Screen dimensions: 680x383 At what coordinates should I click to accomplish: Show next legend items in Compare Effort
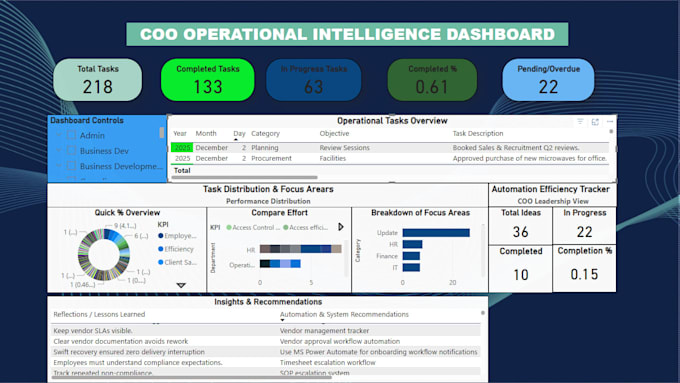coord(341,227)
